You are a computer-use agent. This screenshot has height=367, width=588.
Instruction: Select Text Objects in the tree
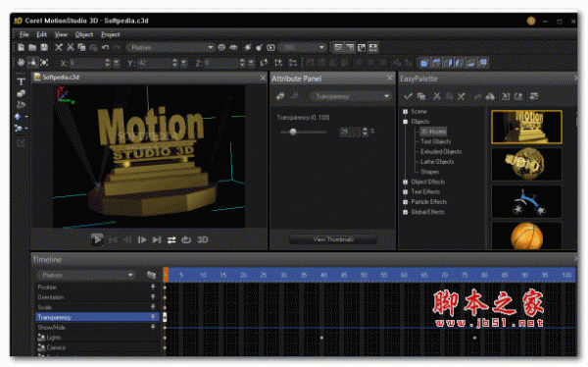click(436, 141)
